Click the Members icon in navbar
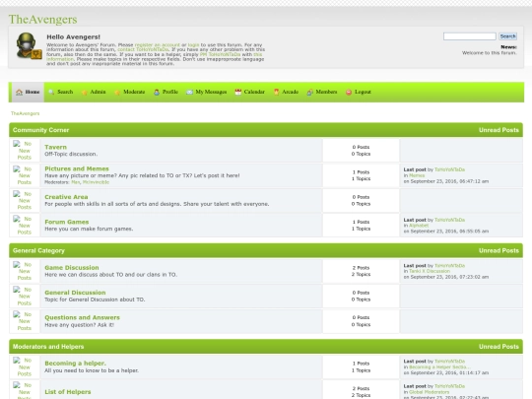 point(309,92)
